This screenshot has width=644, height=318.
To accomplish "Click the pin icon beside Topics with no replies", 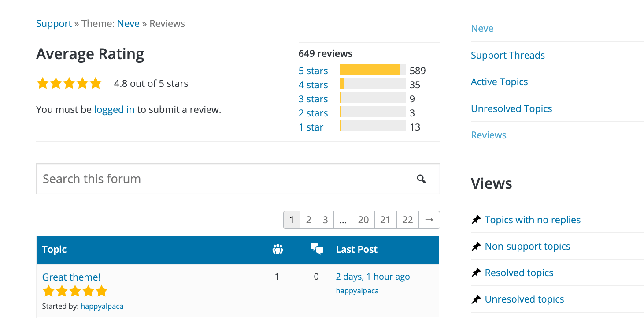I will point(476,219).
